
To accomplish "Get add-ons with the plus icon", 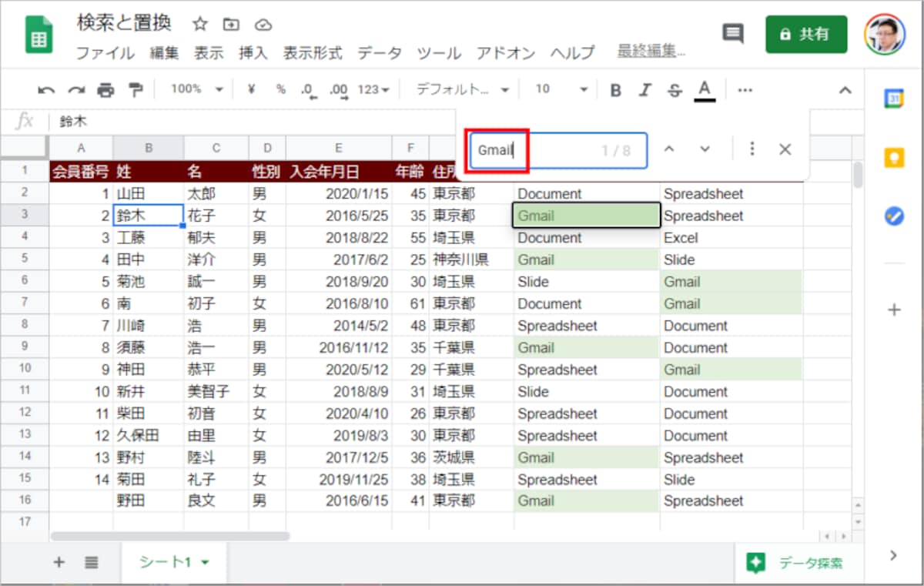I will pyautogui.click(x=894, y=310).
